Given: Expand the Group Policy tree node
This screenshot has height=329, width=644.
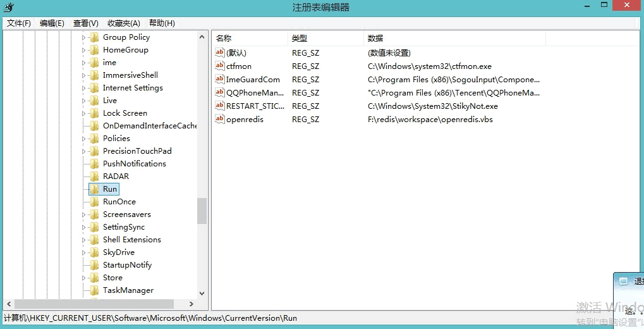Looking at the screenshot, I should (x=83, y=38).
